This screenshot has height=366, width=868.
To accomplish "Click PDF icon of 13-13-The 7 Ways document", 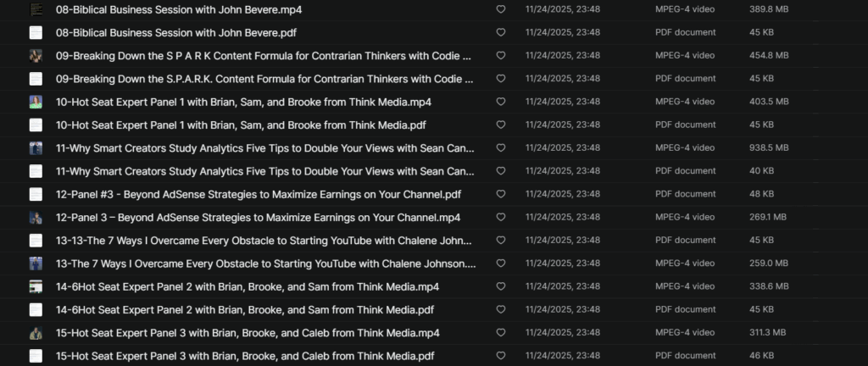I will point(36,241).
